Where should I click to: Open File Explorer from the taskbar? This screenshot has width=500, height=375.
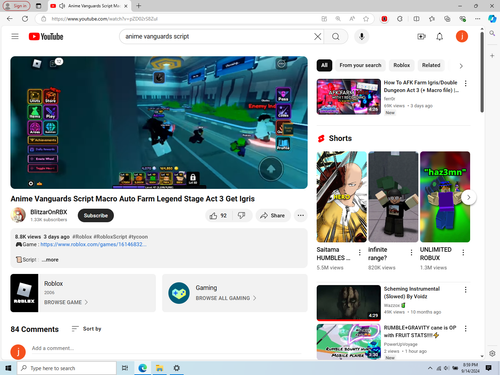point(159,368)
